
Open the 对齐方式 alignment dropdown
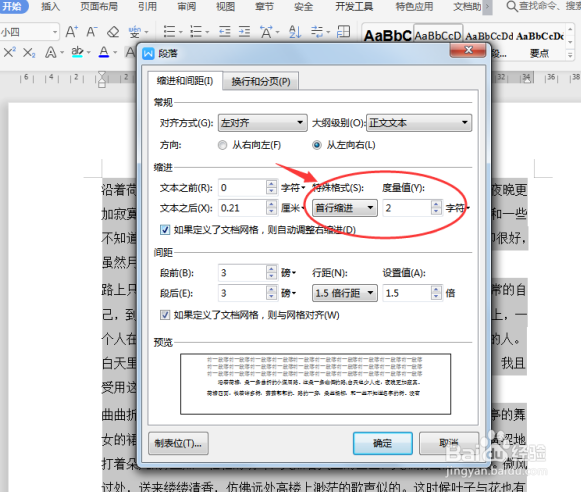click(x=262, y=123)
